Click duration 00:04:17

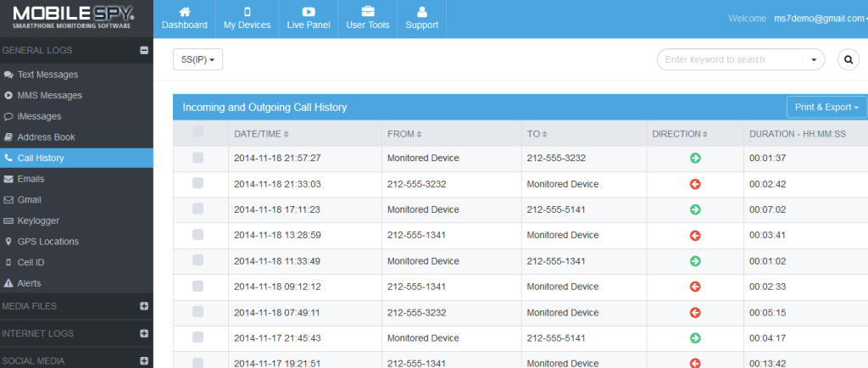768,338
